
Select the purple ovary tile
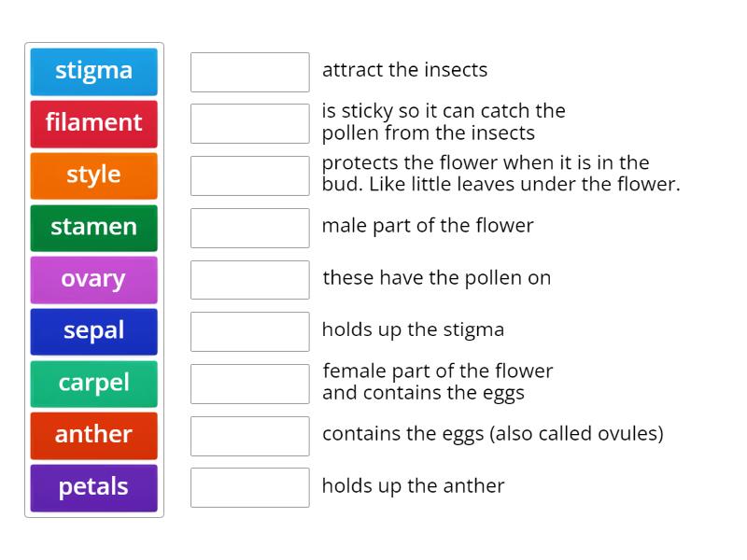point(93,279)
